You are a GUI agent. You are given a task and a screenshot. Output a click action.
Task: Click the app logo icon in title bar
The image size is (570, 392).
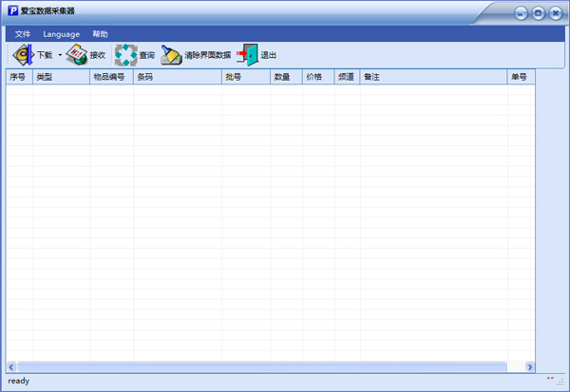[x=13, y=10]
